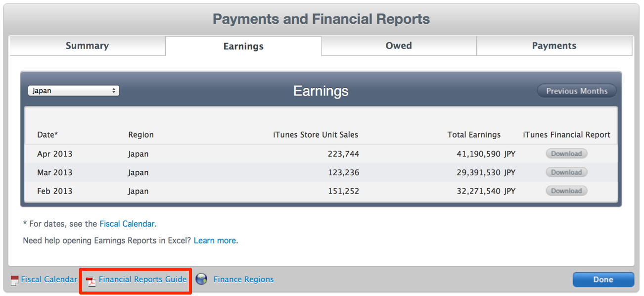
Task: Open the Financial Reports Guide text link
Action: click(142, 279)
